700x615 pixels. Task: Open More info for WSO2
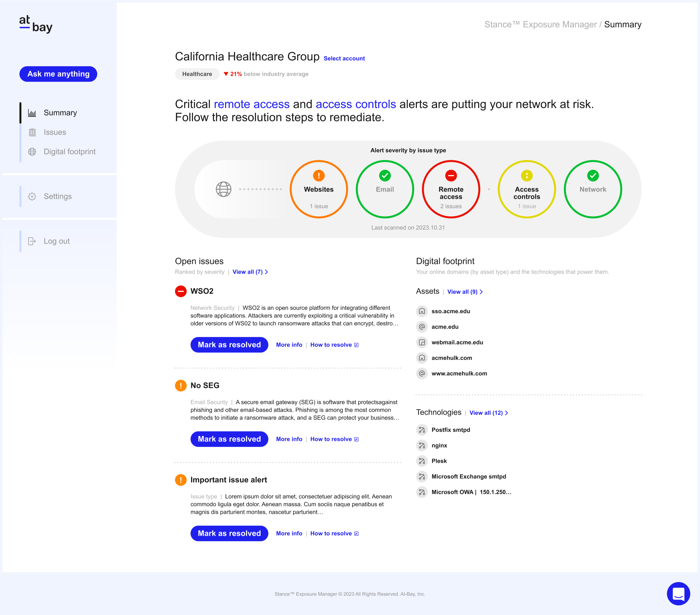(289, 345)
